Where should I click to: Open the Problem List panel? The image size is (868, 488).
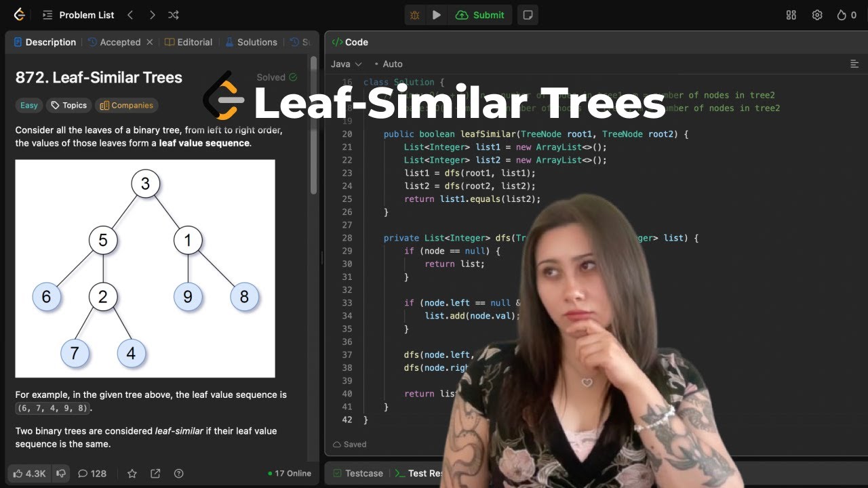[78, 15]
